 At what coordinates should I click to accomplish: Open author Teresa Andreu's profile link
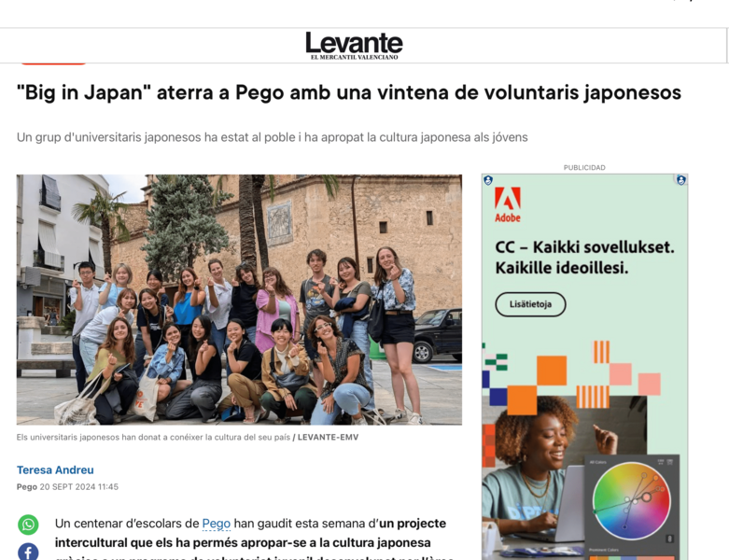(55, 469)
